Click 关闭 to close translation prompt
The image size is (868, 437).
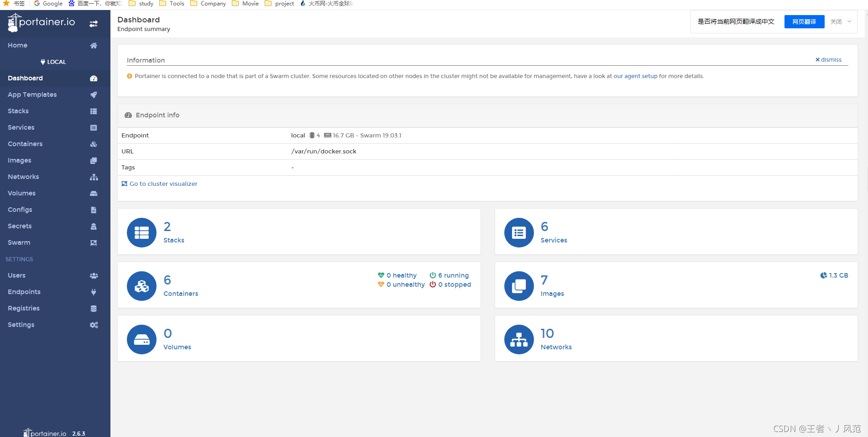tap(836, 21)
